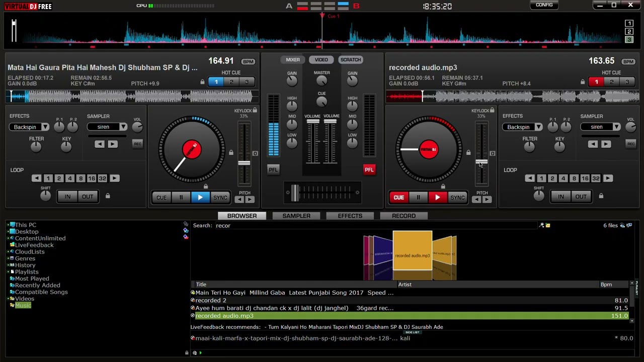Halve left deck loop length arrow
The height and width of the screenshot is (362, 644).
coord(36,178)
